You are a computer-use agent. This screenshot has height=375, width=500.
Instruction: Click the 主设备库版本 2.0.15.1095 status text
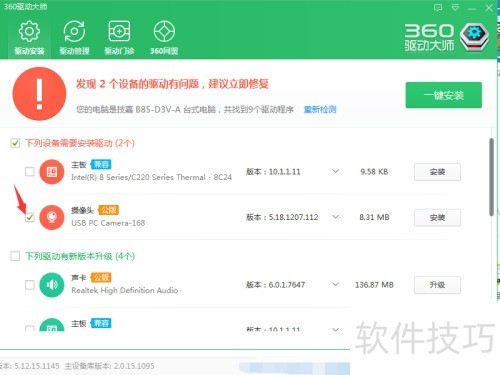109,366
